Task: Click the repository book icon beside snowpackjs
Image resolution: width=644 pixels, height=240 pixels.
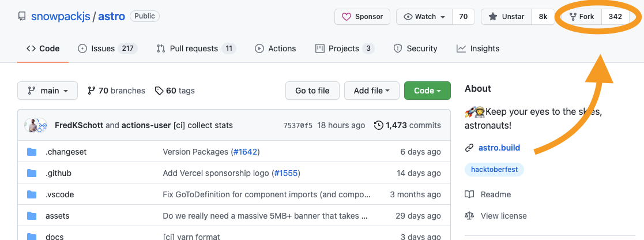Action: click(x=22, y=17)
